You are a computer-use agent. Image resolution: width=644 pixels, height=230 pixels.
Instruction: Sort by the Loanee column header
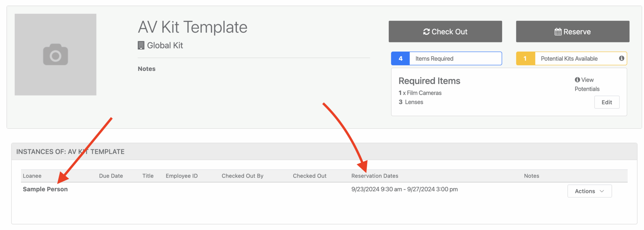click(32, 176)
